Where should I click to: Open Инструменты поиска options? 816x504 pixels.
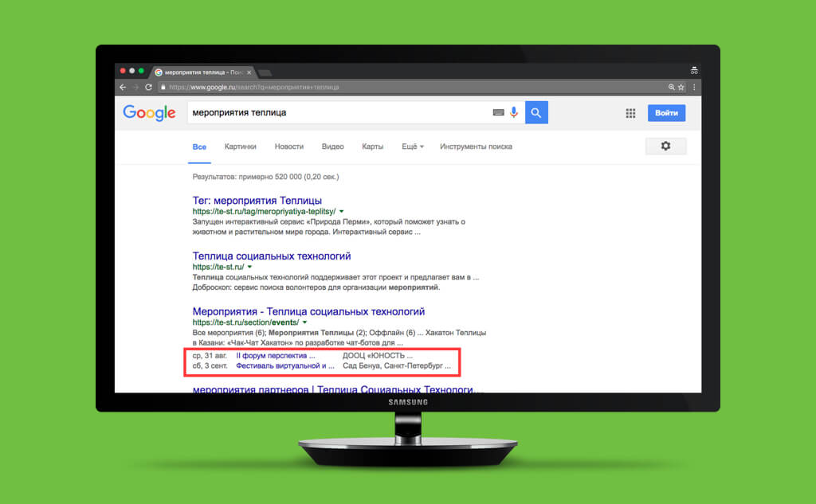click(476, 147)
